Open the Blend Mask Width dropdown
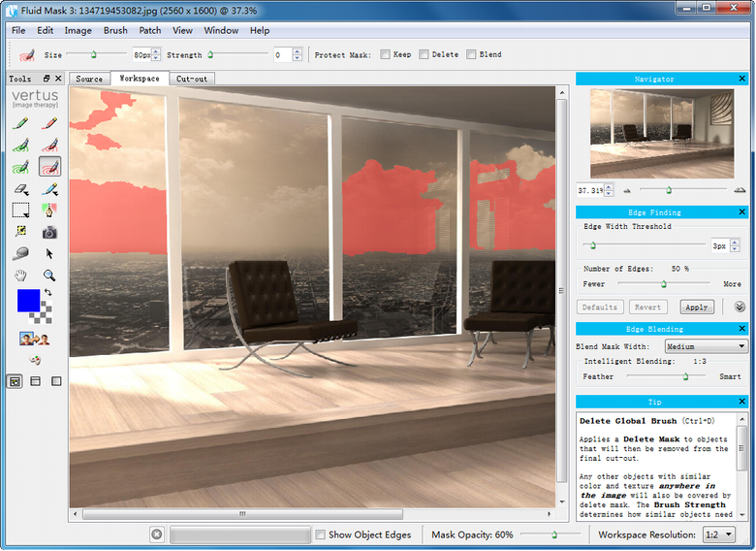This screenshot has height=551, width=756. [x=706, y=346]
